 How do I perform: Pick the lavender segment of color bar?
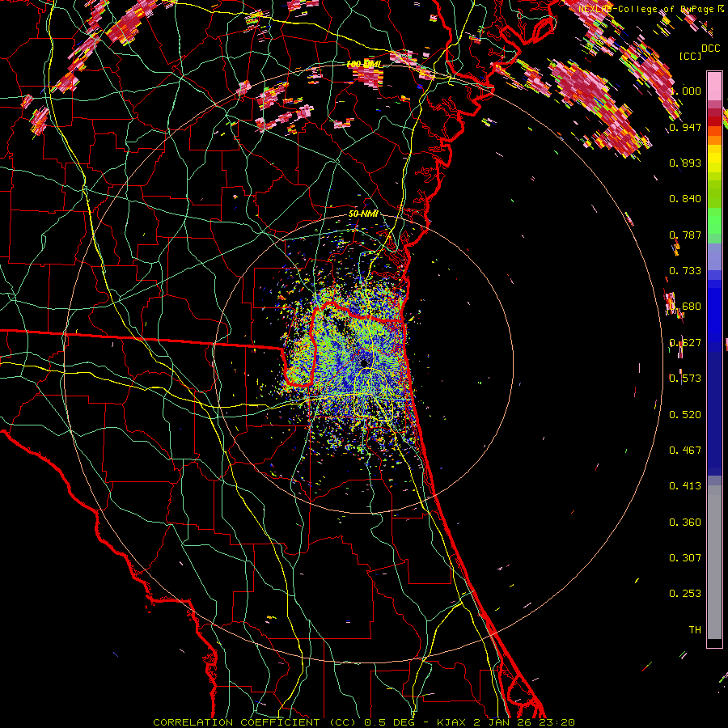point(714,256)
